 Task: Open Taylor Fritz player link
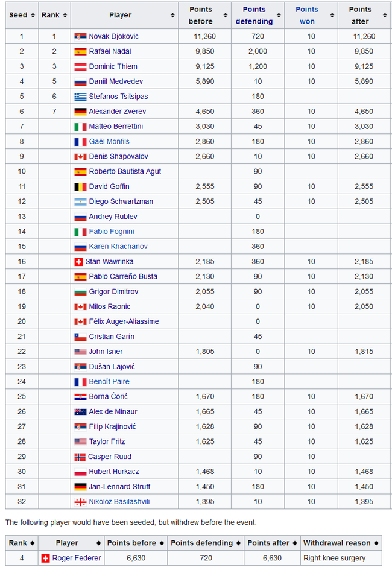[x=107, y=442]
